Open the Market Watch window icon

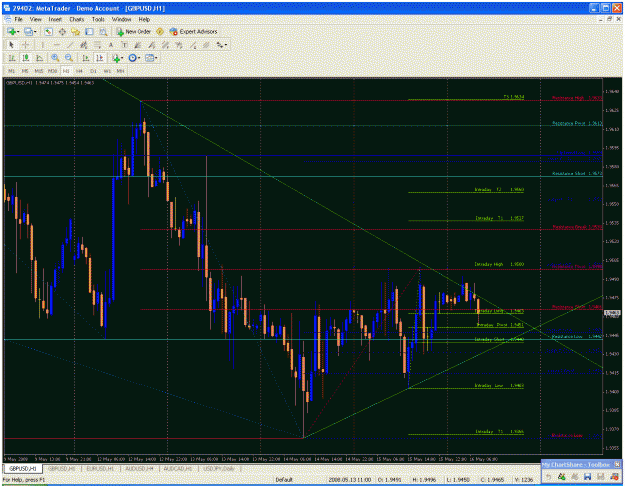tap(48, 31)
